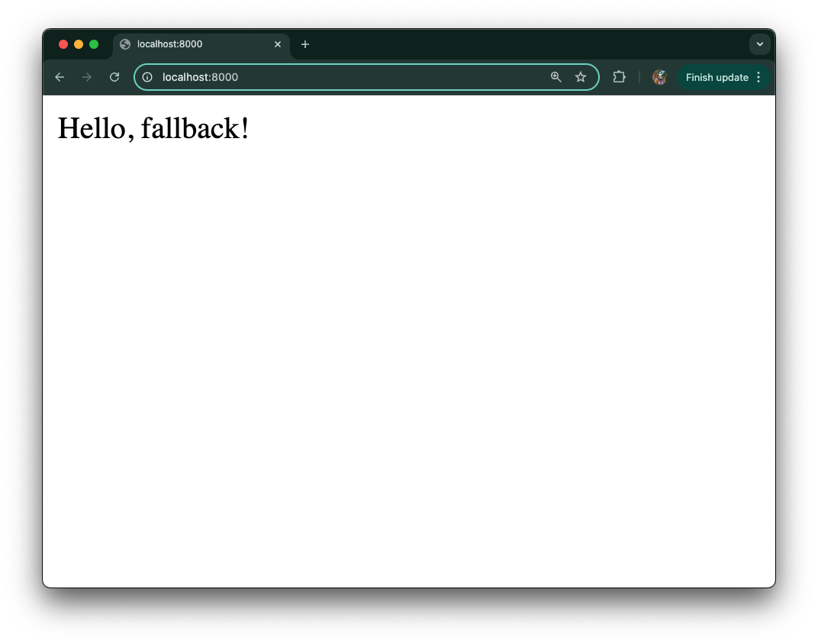Close the localhost:8000 tab
The height and width of the screenshot is (644, 818).
(x=278, y=44)
